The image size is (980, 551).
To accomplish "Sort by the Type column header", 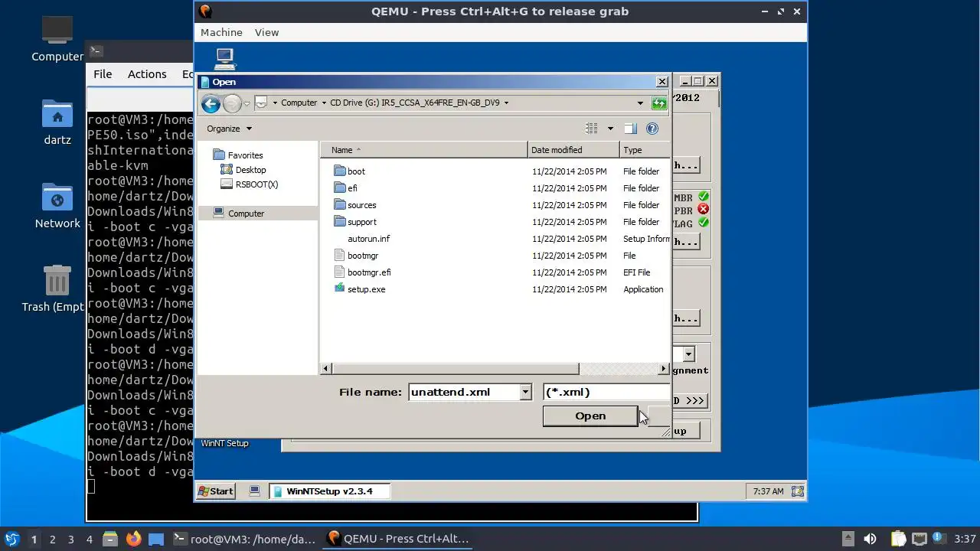I will click(x=645, y=150).
